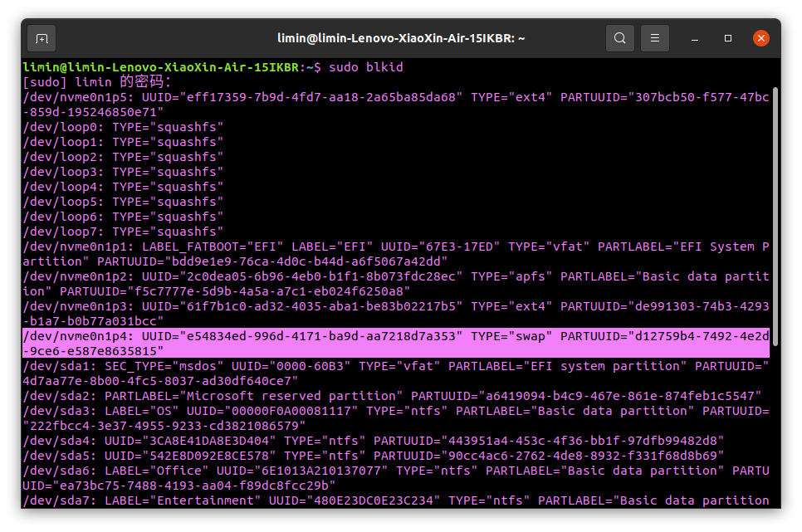Click the swap UUID e54834ed value

click(x=321, y=336)
